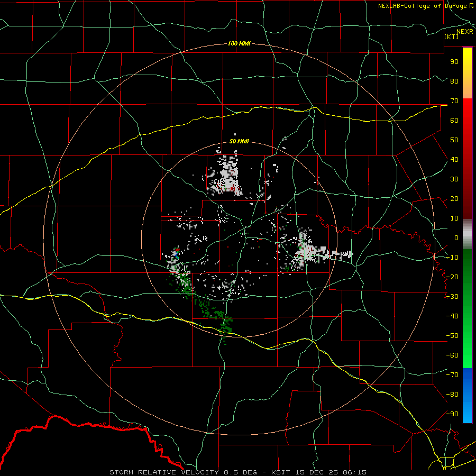Click the 0 value on the velocity scale
Viewport: 476px width, 476px height.
tap(456, 237)
